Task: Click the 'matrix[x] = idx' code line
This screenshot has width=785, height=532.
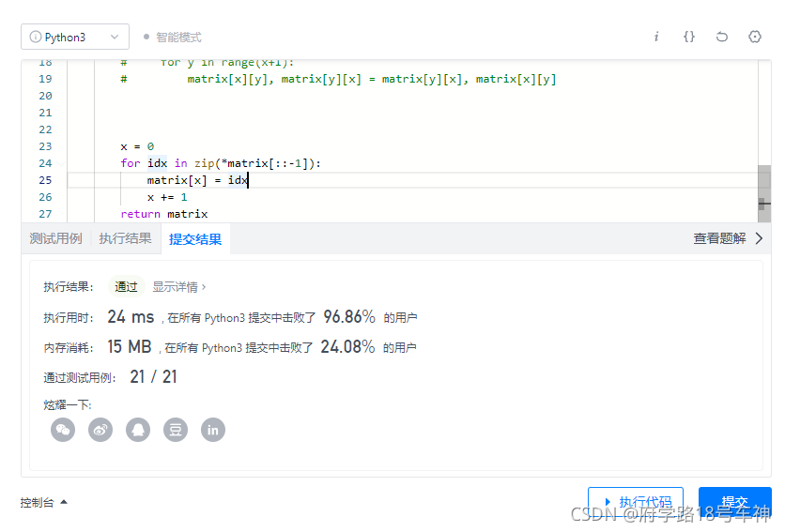Action: point(197,180)
